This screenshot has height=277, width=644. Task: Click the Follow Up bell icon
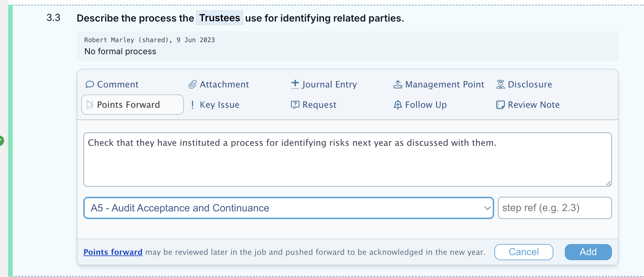(398, 105)
